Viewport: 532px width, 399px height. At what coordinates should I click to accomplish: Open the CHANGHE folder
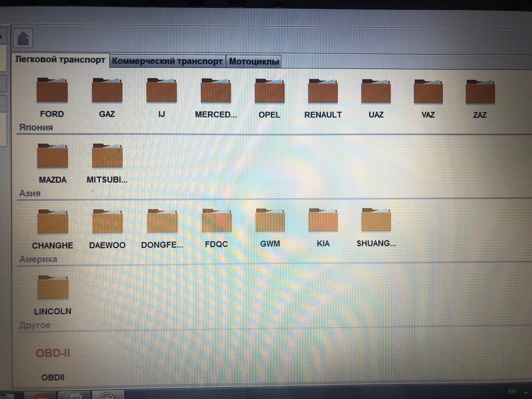(52, 221)
